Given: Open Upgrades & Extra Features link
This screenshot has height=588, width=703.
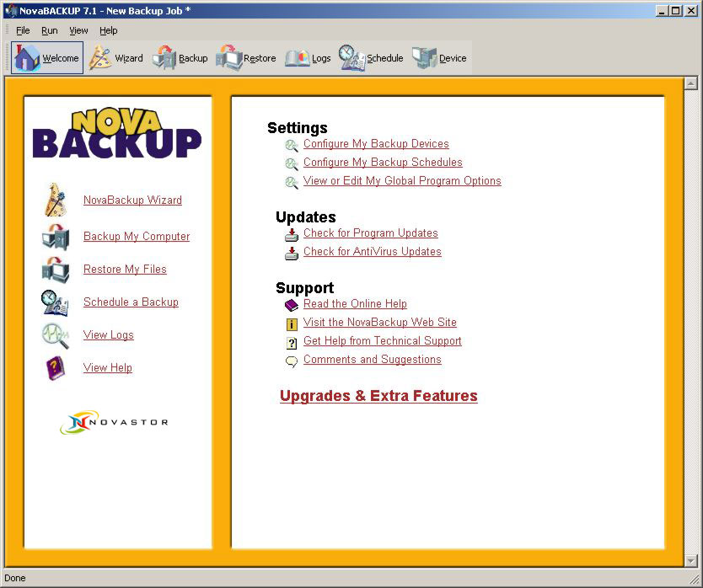Looking at the screenshot, I should (378, 396).
